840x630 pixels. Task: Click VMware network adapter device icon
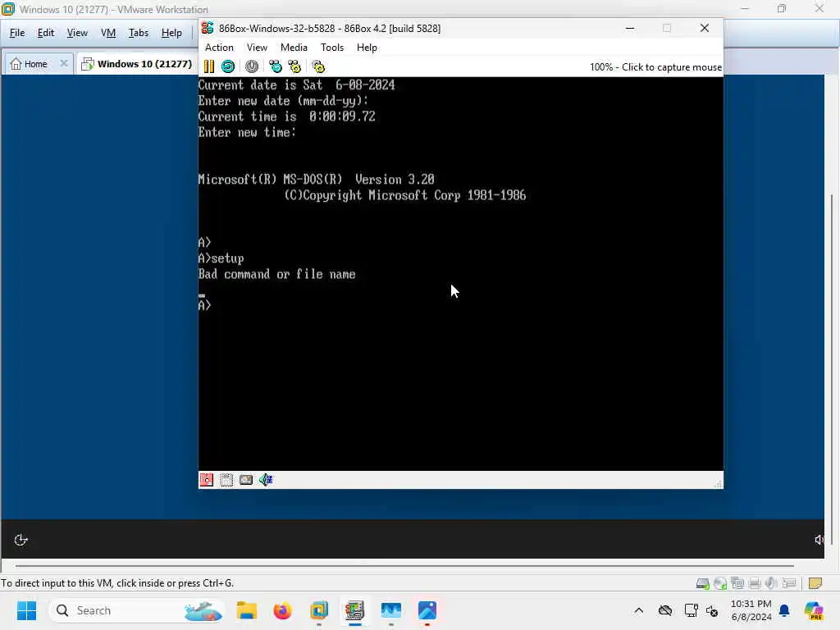[737, 583]
